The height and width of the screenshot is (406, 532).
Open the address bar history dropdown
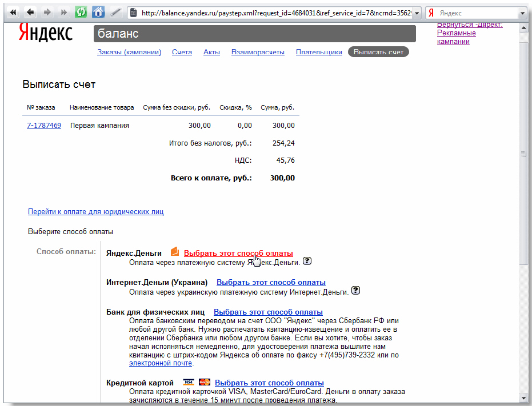point(417,13)
